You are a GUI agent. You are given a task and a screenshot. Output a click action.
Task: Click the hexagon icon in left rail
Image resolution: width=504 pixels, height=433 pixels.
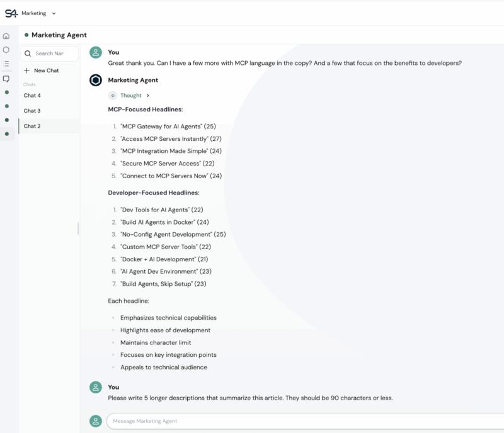tap(6, 50)
